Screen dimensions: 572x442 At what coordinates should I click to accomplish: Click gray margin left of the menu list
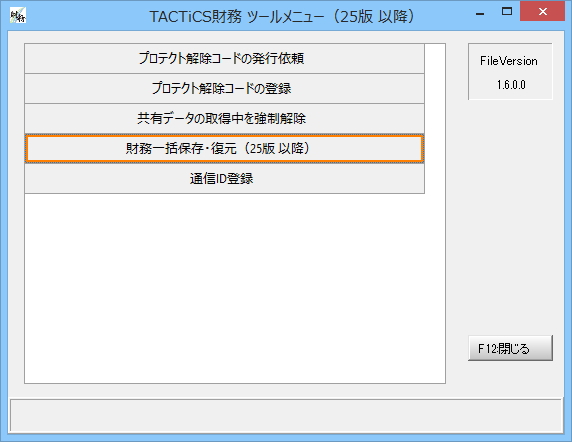[x=16, y=213]
